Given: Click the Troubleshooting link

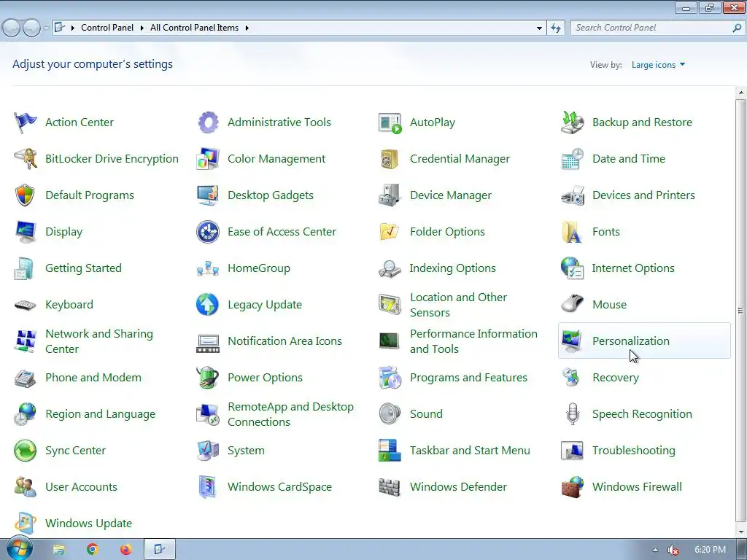Looking at the screenshot, I should [x=634, y=451].
